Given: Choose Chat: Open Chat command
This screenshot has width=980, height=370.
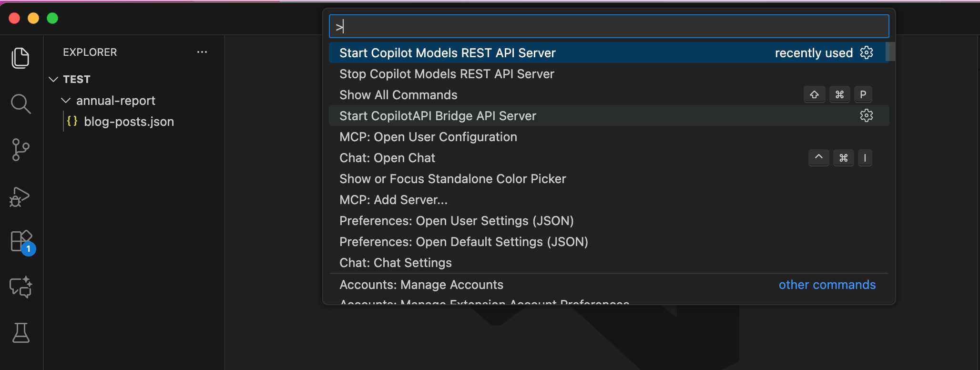Looking at the screenshot, I should (387, 158).
